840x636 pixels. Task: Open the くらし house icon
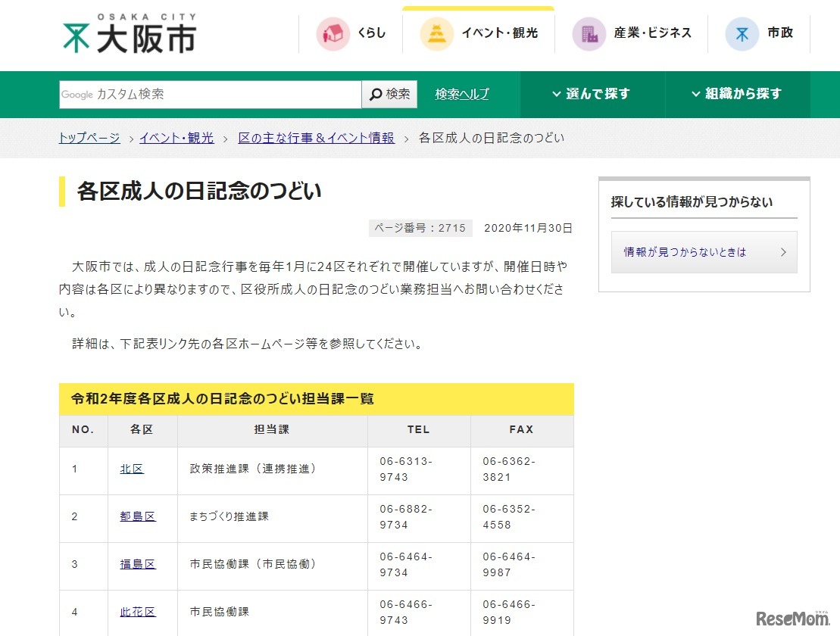[333, 34]
